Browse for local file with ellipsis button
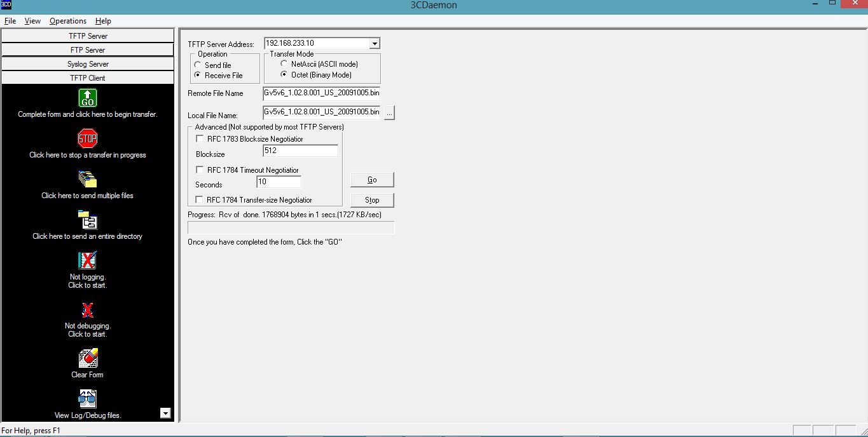The height and width of the screenshot is (437, 868). [389, 113]
